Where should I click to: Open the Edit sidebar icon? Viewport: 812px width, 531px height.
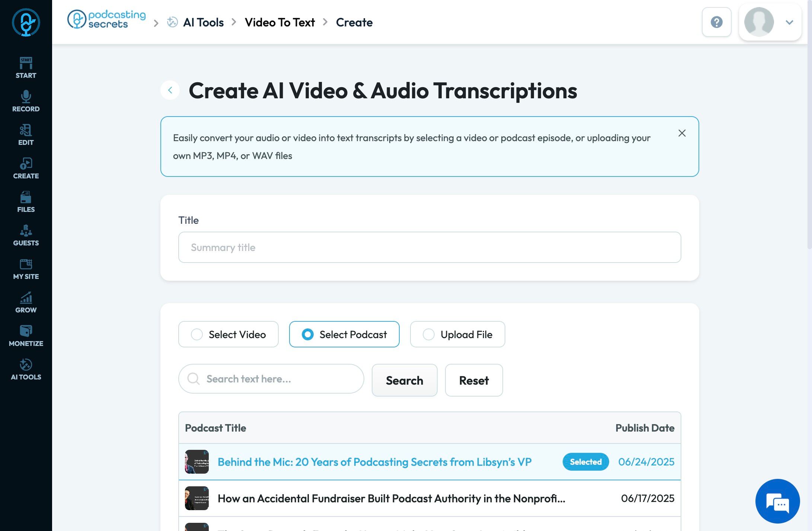26,134
